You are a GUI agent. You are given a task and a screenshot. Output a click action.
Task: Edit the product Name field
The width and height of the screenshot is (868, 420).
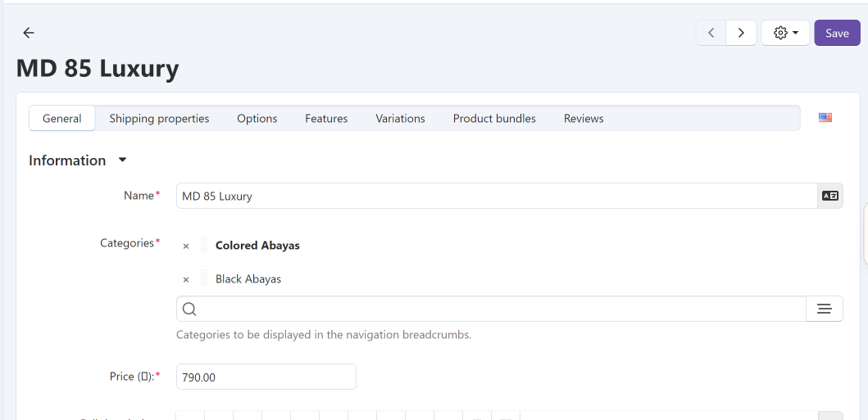coord(497,196)
